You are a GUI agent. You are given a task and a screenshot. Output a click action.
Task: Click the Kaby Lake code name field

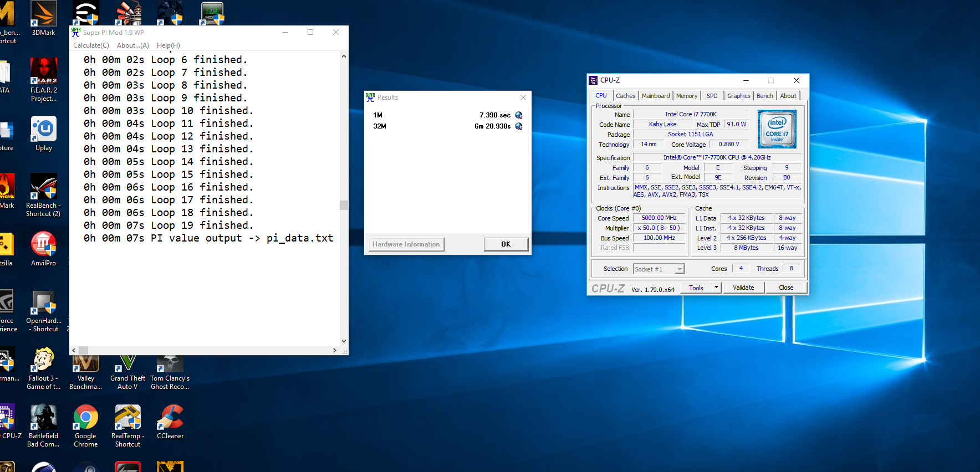(662, 125)
